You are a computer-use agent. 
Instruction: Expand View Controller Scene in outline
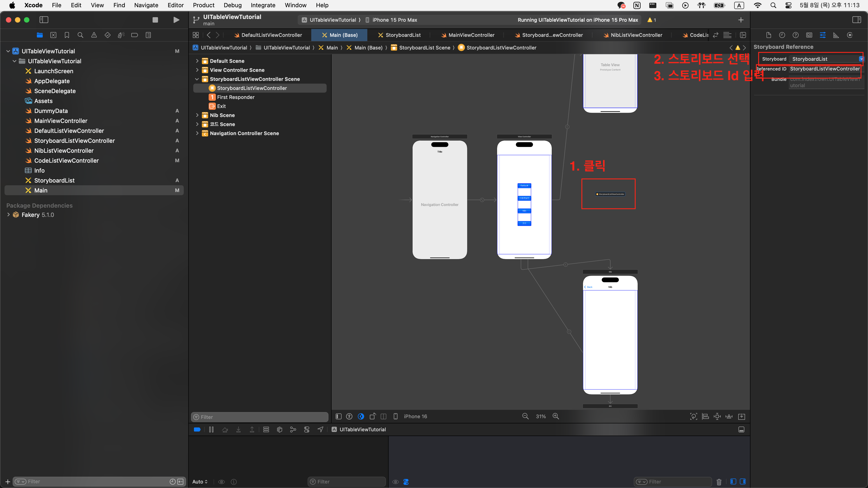tap(197, 70)
